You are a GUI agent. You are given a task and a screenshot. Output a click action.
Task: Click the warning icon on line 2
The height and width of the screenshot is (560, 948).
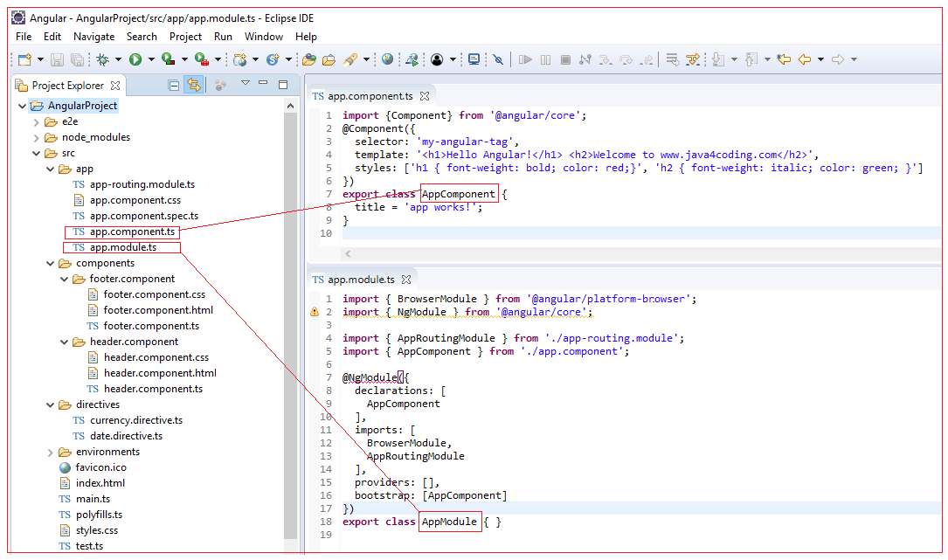pyautogui.click(x=315, y=311)
